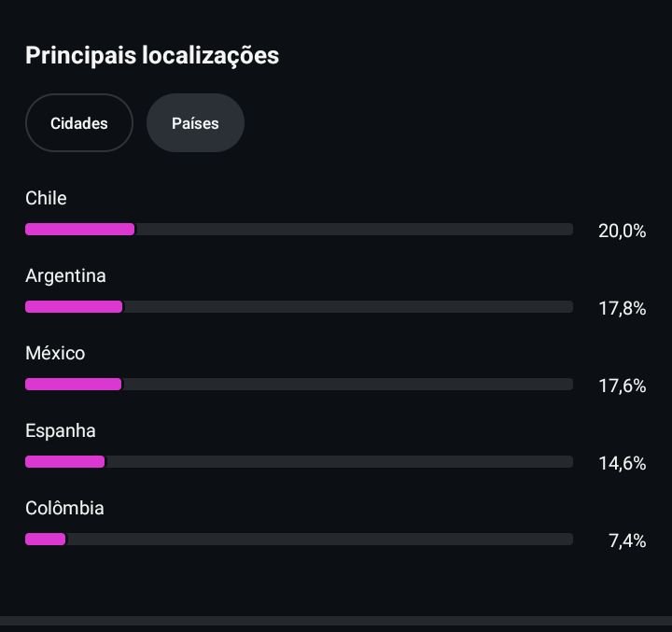Click the Principais localizações heading
The height and width of the screenshot is (632, 672).
coord(152,55)
